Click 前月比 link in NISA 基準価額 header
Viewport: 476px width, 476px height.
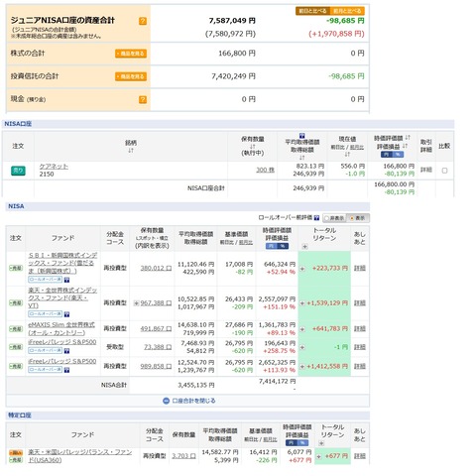coord(246,243)
